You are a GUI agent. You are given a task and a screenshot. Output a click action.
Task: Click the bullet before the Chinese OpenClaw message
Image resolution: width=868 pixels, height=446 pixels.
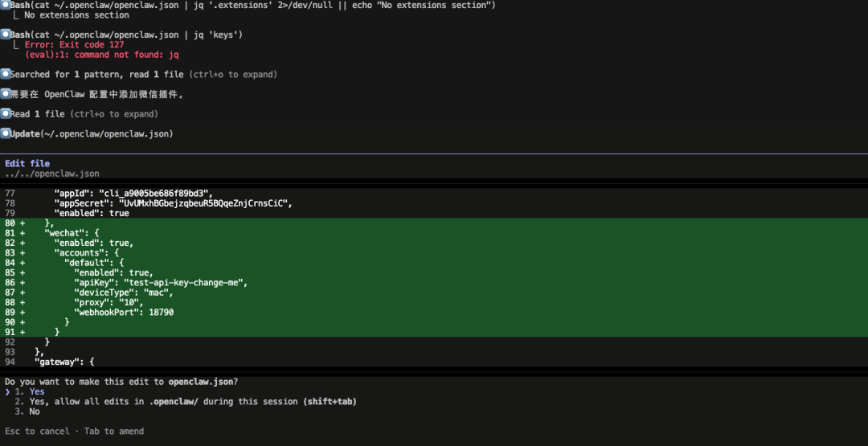(5, 94)
